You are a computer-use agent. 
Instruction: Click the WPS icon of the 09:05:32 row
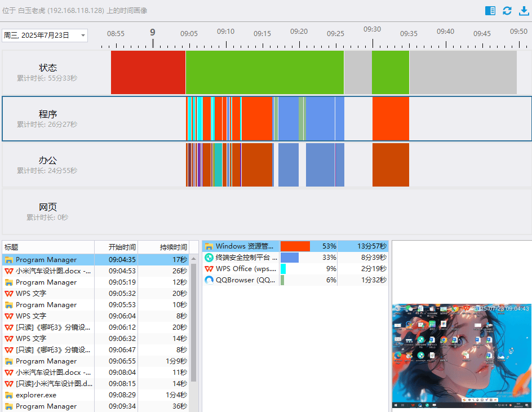(x=9, y=294)
